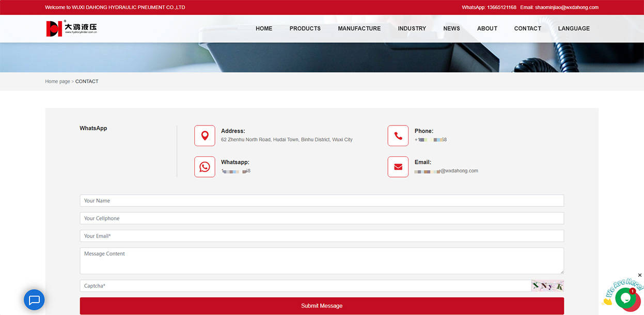644x315 pixels.
Task: Click the 'Home page' breadcrumb link
Action: (57, 82)
